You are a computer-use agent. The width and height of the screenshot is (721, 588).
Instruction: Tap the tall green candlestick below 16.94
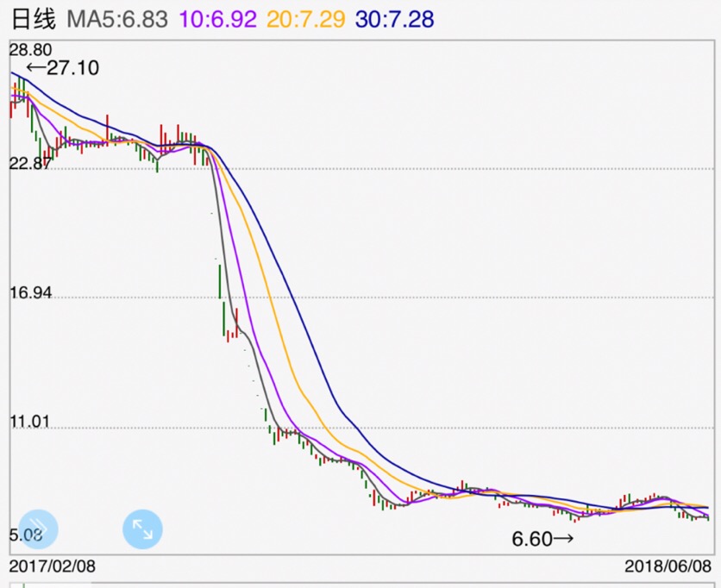click(x=224, y=317)
